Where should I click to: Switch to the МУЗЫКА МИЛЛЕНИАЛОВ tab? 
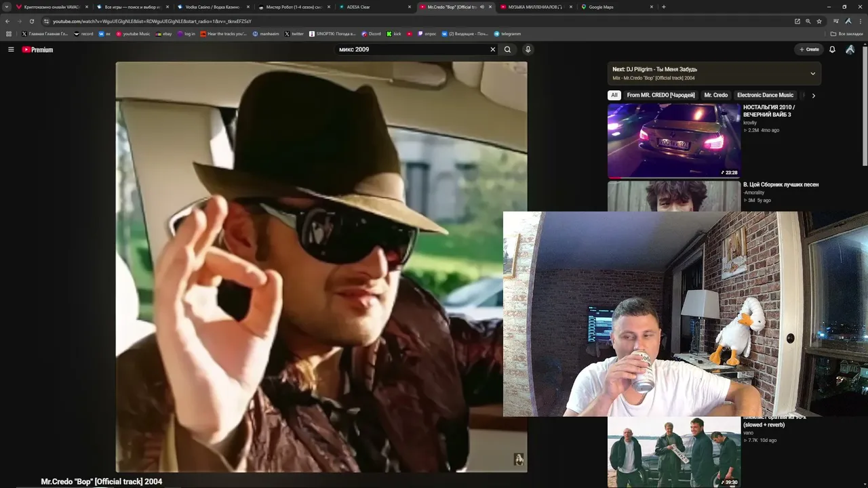536,7
